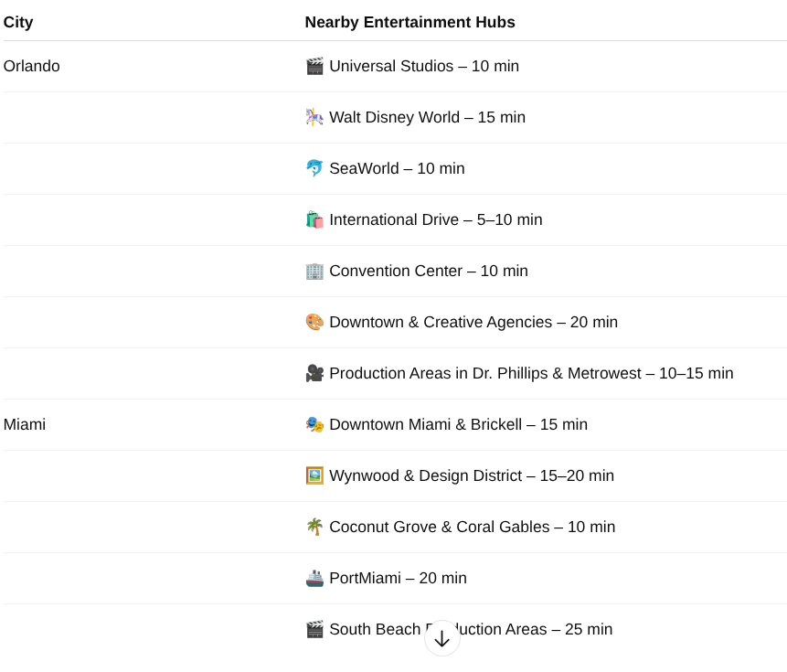This screenshot has height=672, width=787.
Task: Select the City column header
Action: coord(18,22)
